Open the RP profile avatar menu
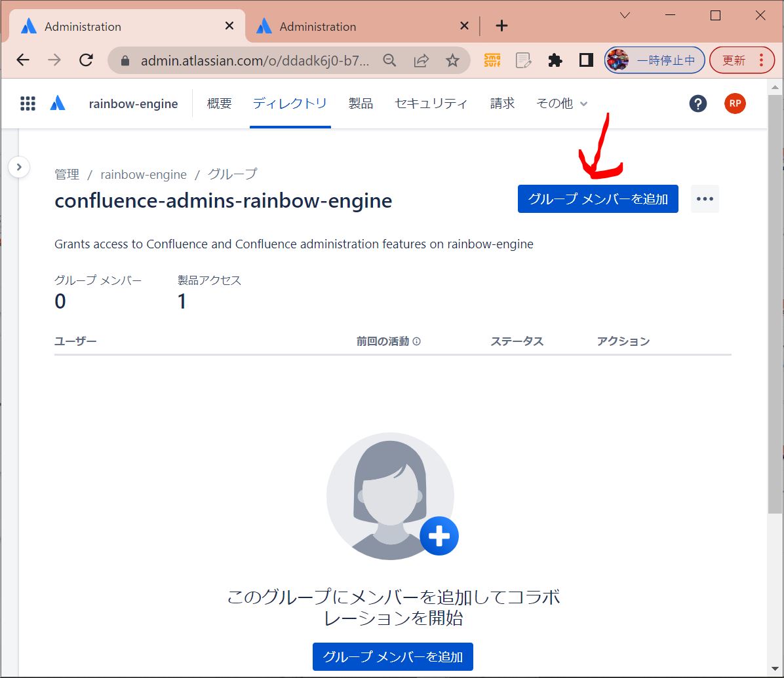Viewport: 784px width, 678px height. [x=735, y=104]
